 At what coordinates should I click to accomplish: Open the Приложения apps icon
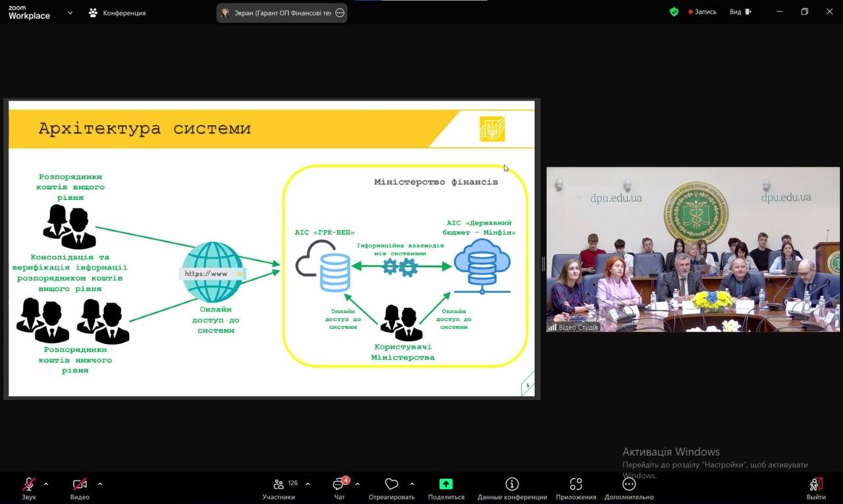click(576, 484)
